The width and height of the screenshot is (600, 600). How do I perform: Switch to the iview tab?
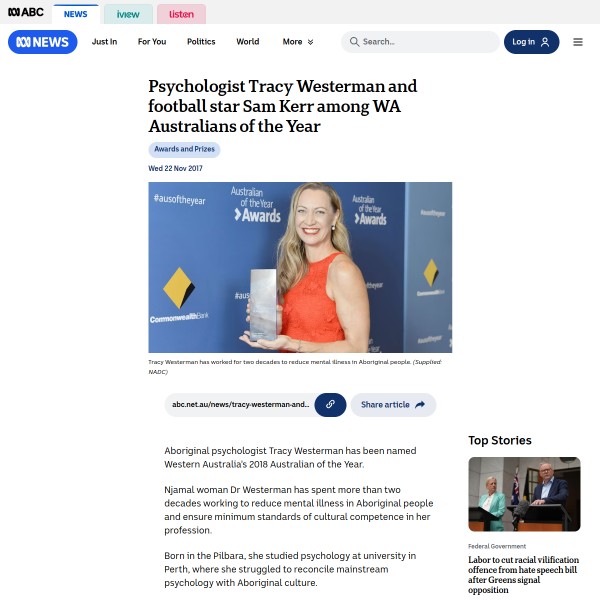click(x=128, y=14)
